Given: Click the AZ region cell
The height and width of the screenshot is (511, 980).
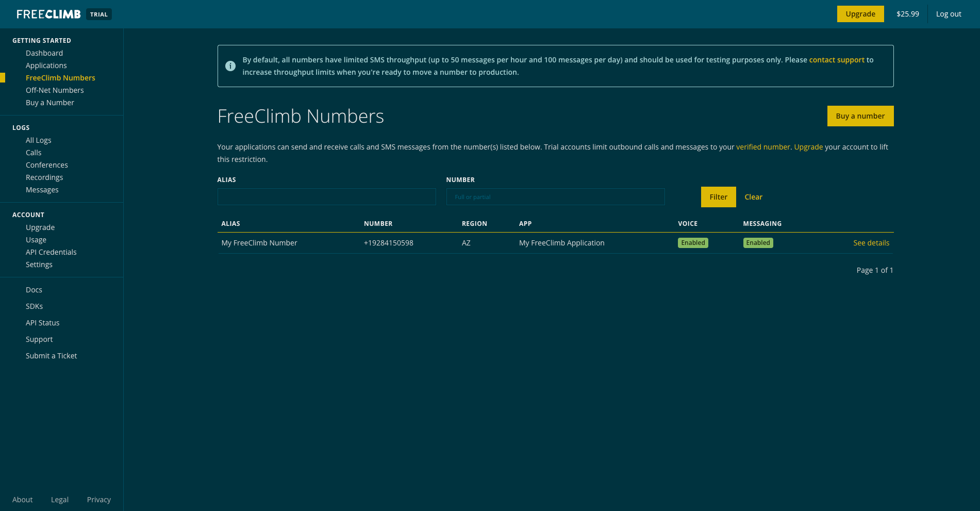Looking at the screenshot, I should pos(466,243).
